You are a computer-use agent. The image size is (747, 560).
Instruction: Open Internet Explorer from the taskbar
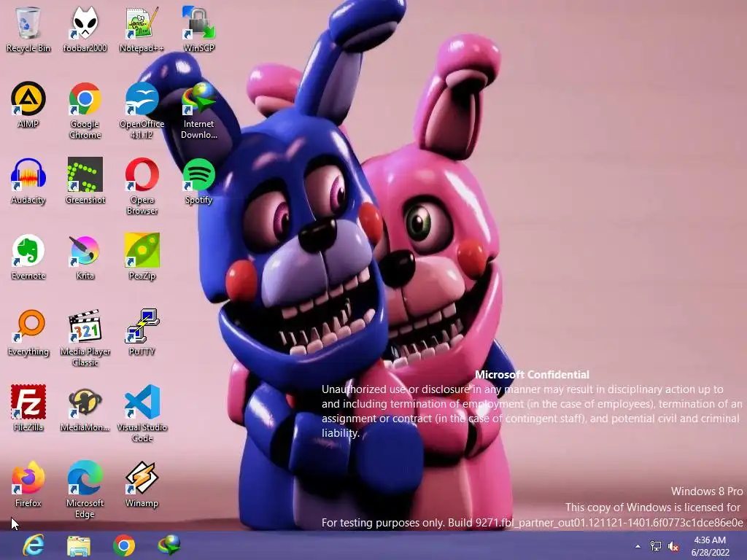coord(34,545)
